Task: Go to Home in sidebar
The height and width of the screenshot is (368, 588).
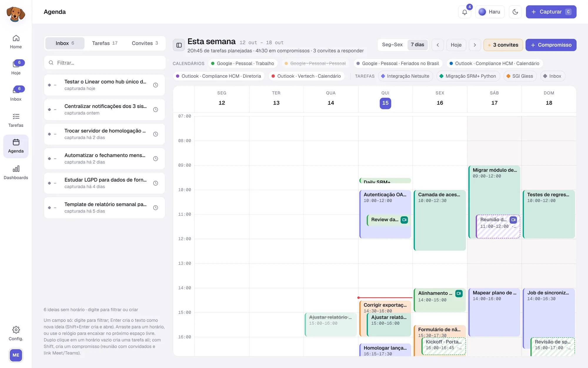Action: pyautogui.click(x=16, y=42)
